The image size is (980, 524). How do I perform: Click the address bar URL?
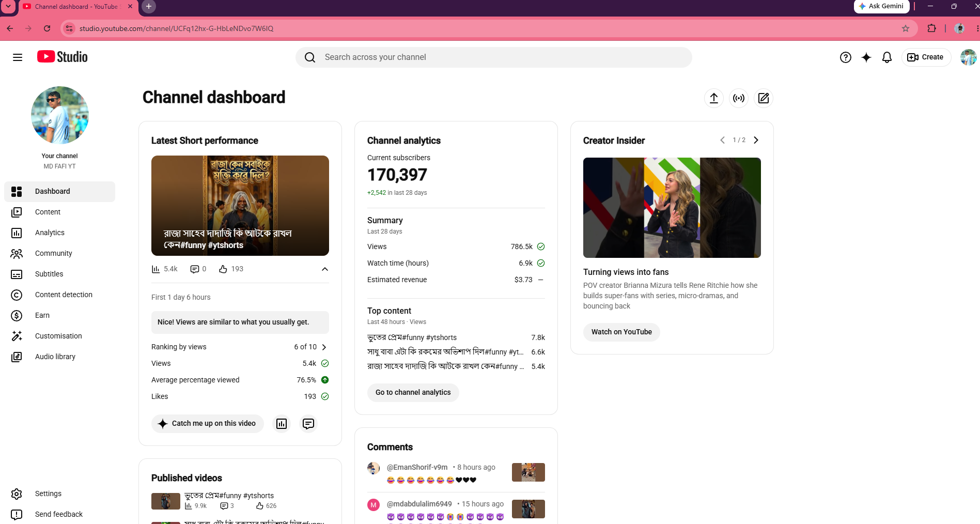coord(177,28)
